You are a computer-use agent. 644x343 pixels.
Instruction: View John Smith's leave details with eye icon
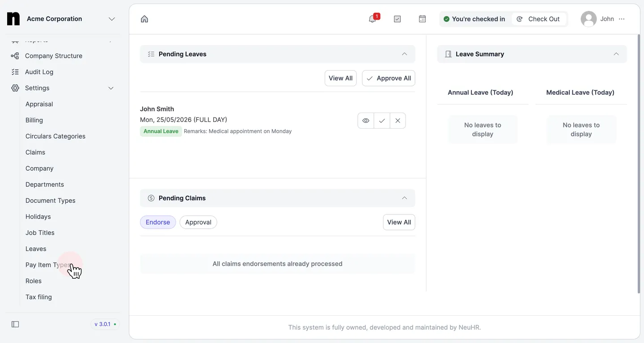coord(366,121)
